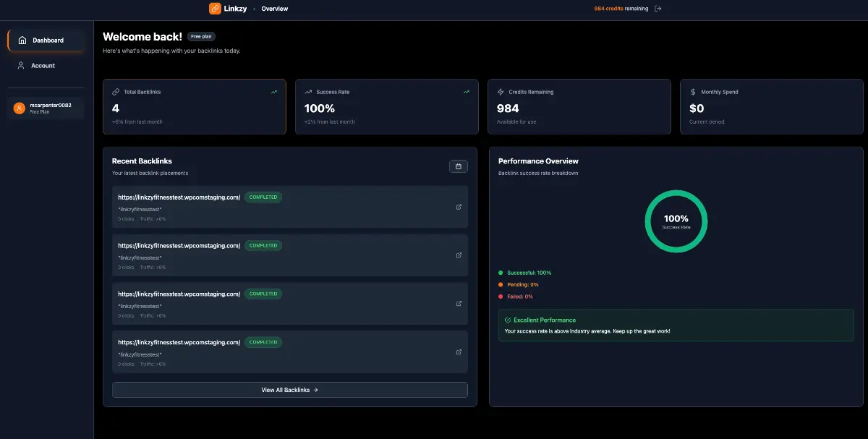This screenshot has height=439, width=868.
Task: Click the check icon beside Excellent Performance
Action: (508, 320)
